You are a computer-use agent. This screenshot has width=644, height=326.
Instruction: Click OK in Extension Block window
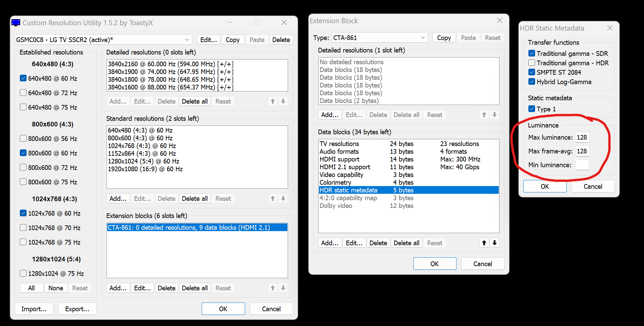point(435,264)
